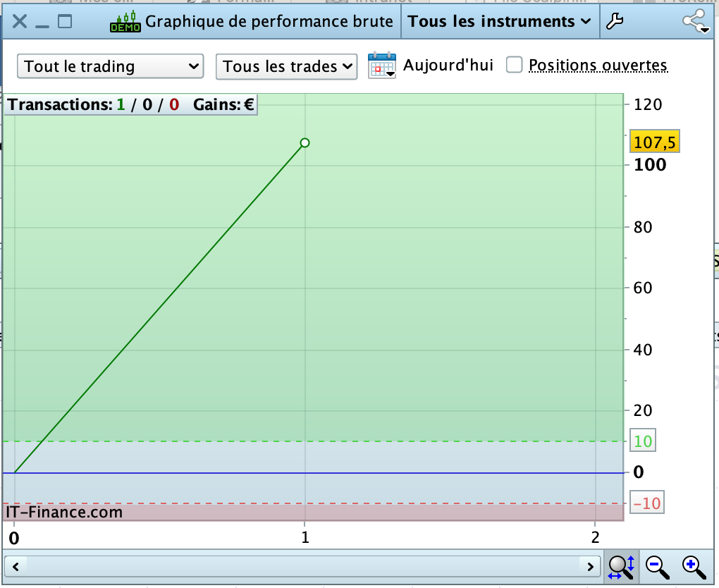Open the Tout le trading dropdown
This screenshot has height=588, width=719.
tap(110, 66)
